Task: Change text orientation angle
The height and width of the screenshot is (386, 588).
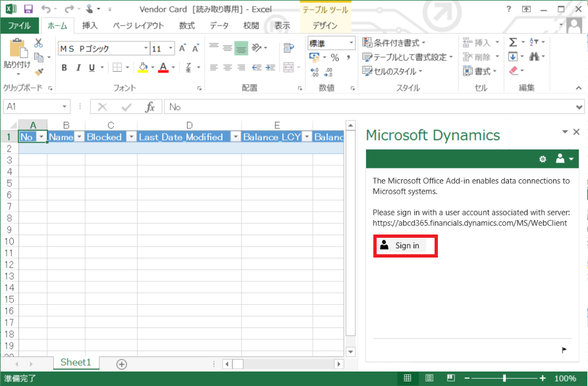Action: [x=257, y=47]
